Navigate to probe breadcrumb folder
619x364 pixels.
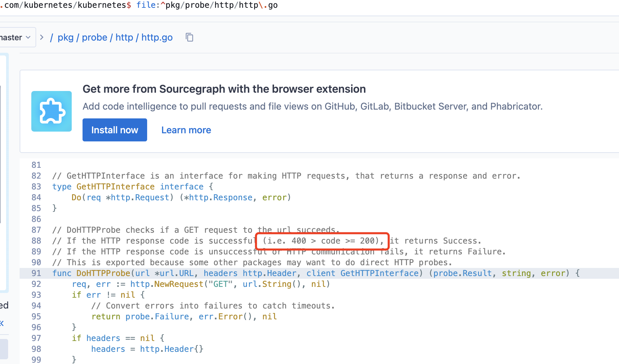(94, 37)
